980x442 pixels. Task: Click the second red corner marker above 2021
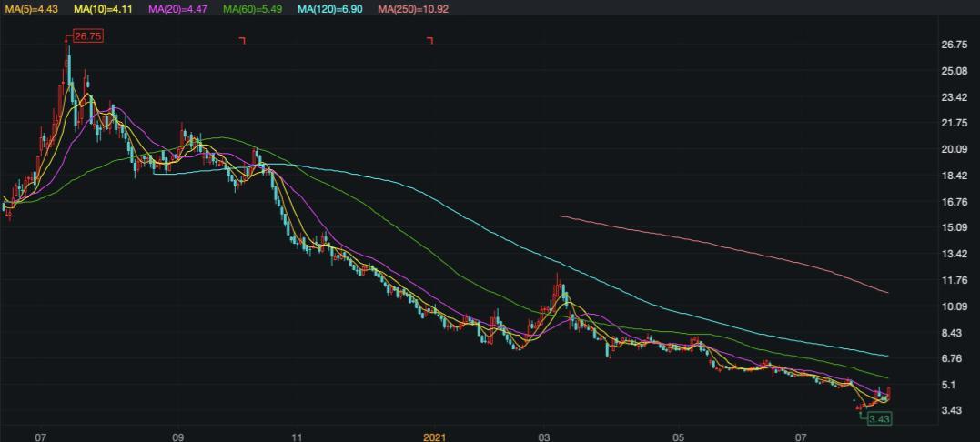(x=429, y=41)
